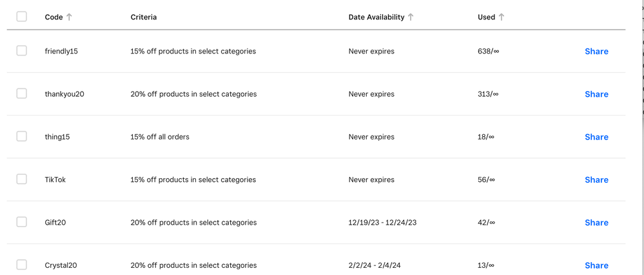
Task: Tick the thing15 coupon checkbox
Action: (x=22, y=136)
